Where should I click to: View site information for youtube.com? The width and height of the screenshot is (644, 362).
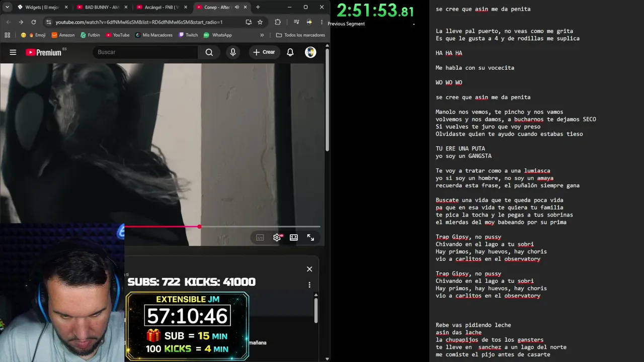48,22
